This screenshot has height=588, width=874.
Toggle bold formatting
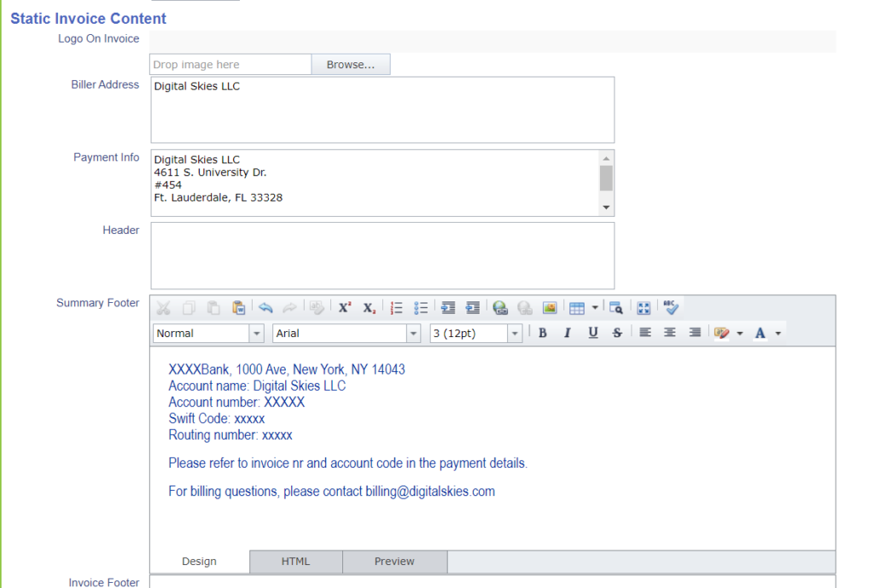pos(542,333)
